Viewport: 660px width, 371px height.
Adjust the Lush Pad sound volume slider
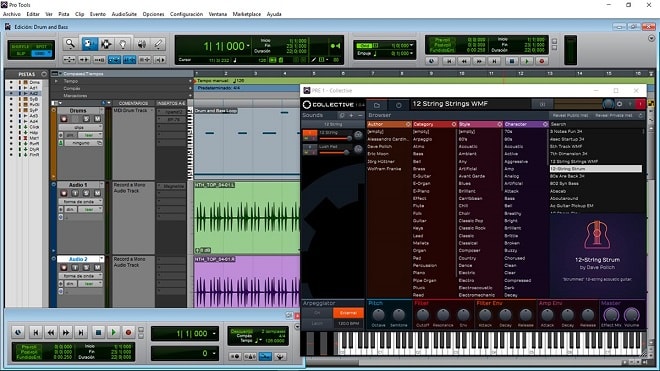[335, 152]
